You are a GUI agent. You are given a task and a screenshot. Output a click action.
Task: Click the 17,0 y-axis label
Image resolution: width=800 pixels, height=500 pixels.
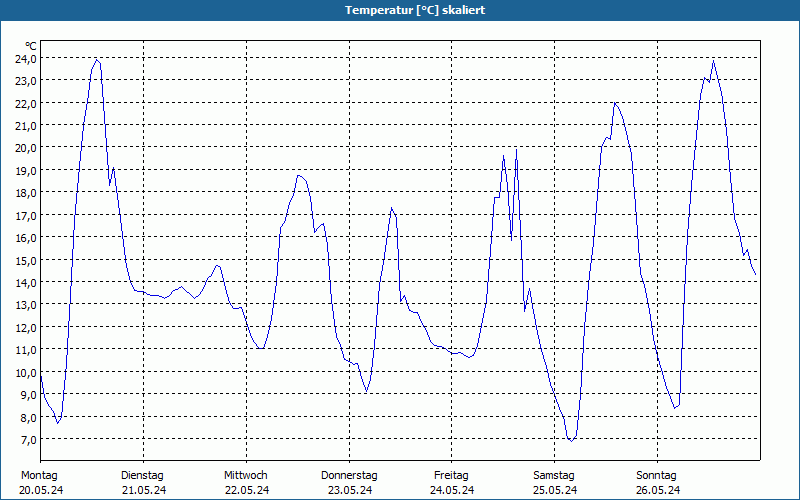[26, 215]
